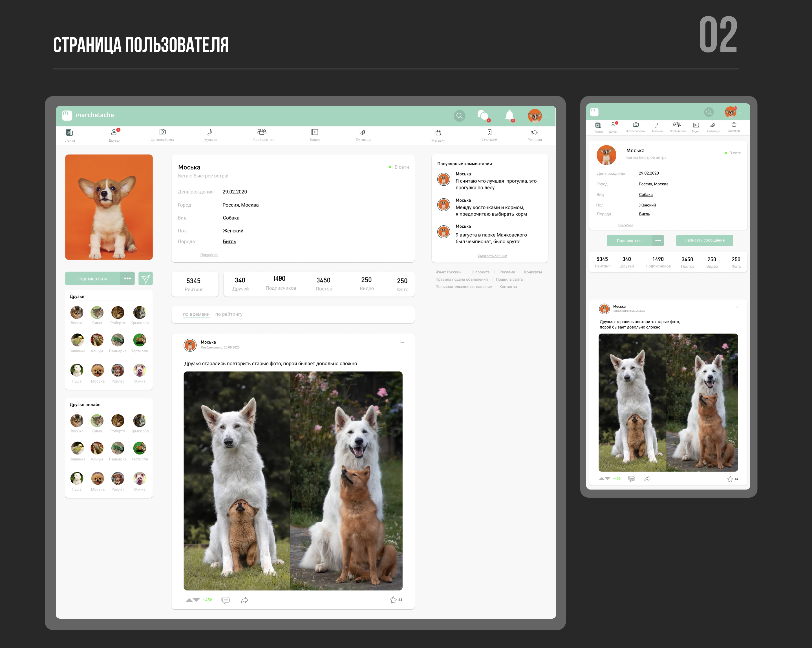Switch to the по рейтингу sorting tab
The height and width of the screenshot is (648, 812).
229,314
